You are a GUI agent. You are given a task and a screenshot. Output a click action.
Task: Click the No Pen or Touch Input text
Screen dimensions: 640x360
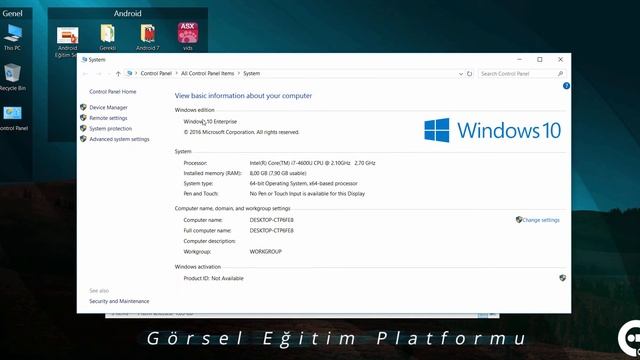[307, 194]
